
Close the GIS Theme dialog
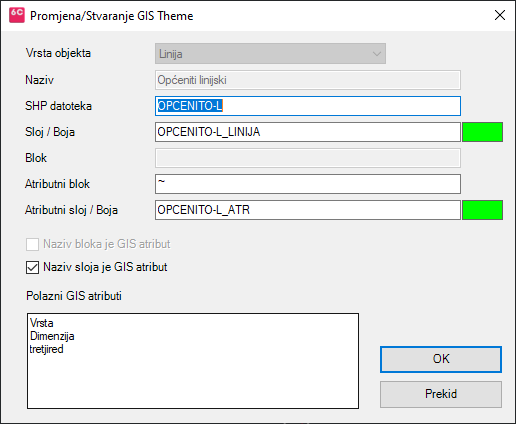(x=500, y=15)
